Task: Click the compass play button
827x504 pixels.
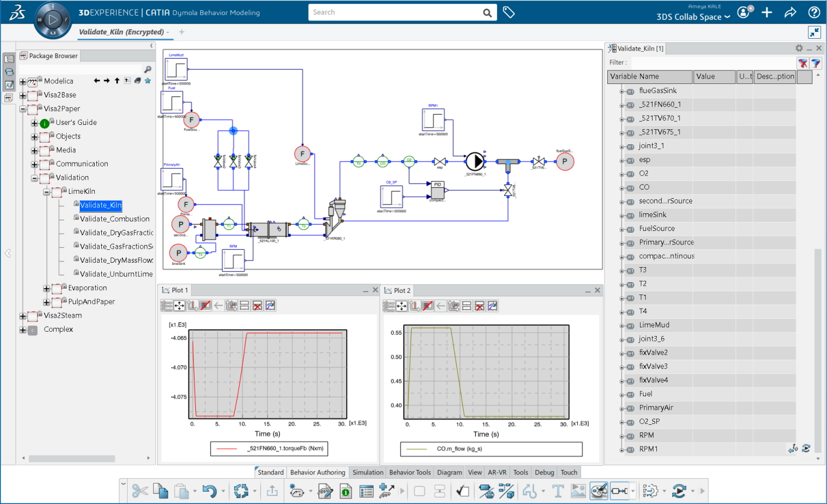Action: tap(53, 20)
